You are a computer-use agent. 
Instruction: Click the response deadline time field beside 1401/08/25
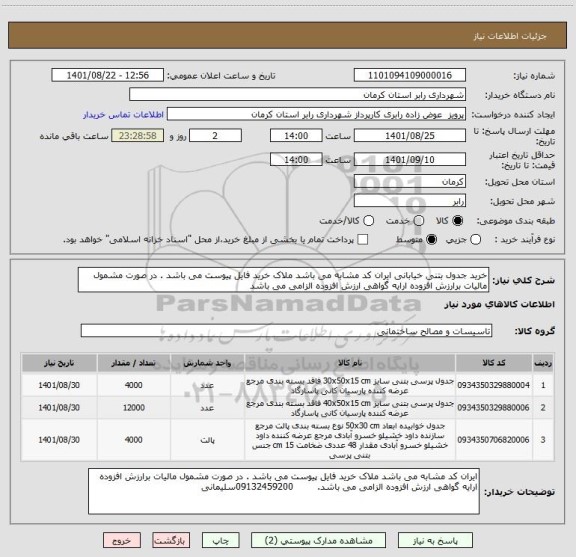click(x=296, y=136)
